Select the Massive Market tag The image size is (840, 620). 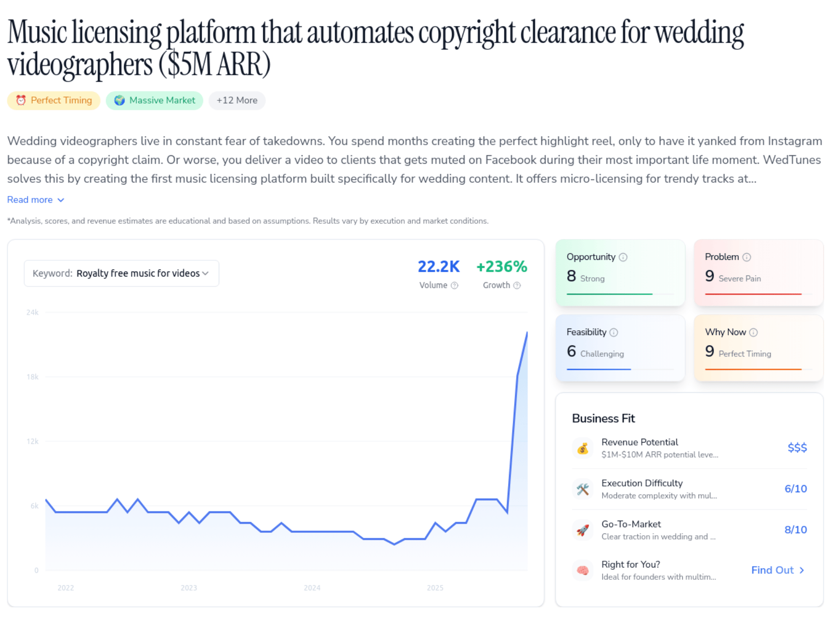(154, 100)
